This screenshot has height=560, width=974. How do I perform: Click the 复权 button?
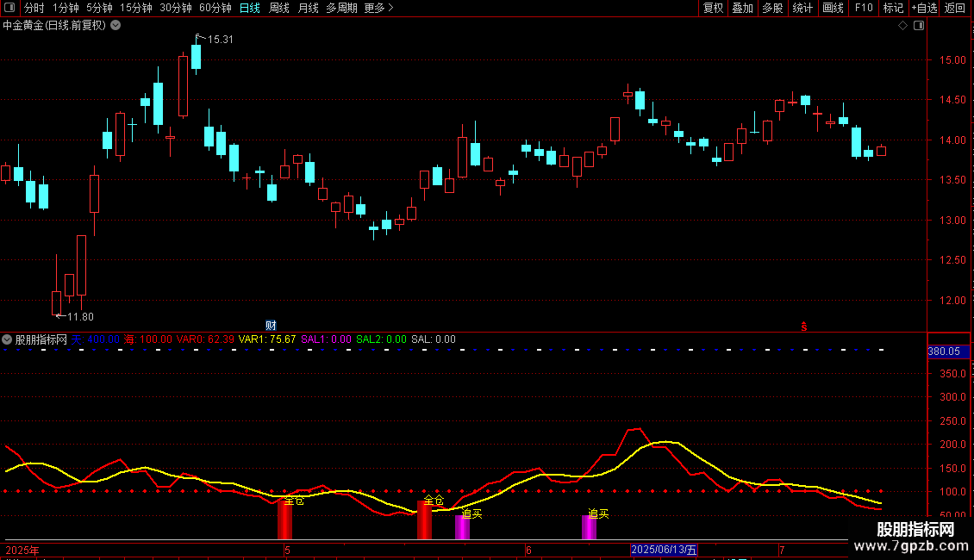pos(713,8)
